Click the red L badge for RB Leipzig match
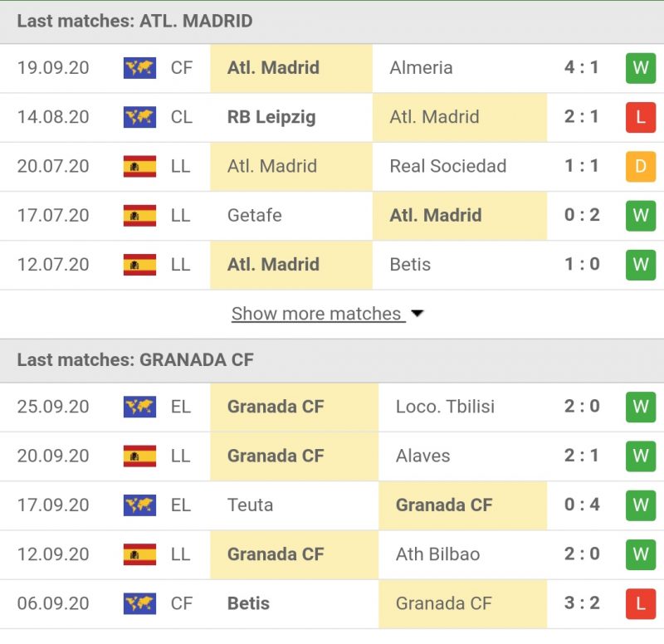This screenshot has width=664, height=644. [x=640, y=117]
